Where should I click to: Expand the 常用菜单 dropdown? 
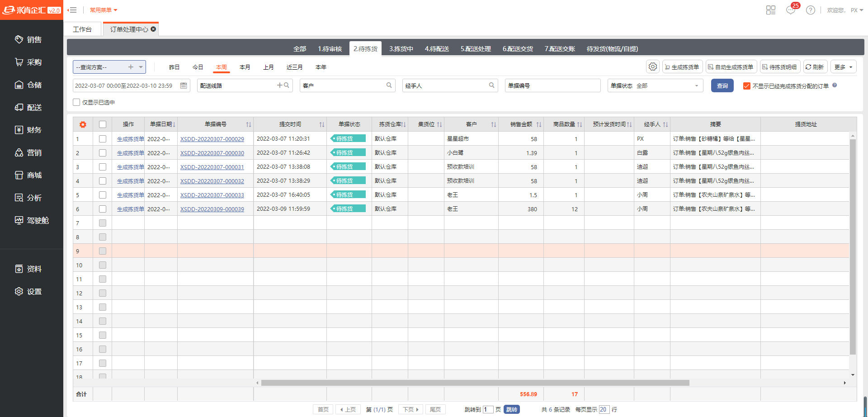coord(104,10)
